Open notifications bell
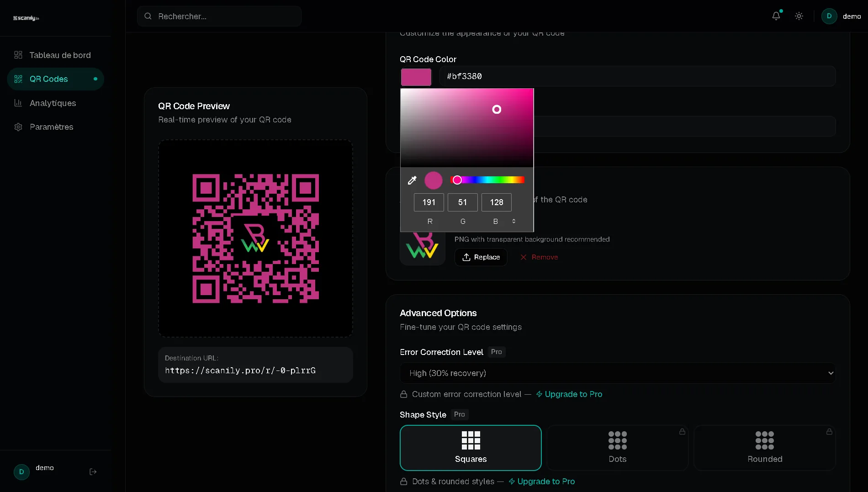Image resolution: width=868 pixels, height=492 pixels. pos(776,16)
